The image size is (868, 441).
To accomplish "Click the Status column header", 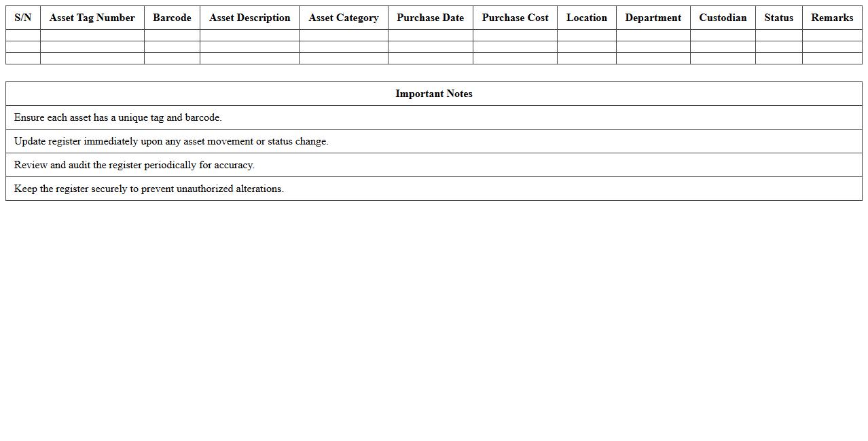I will pyautogui.click(x=778, y=18).
